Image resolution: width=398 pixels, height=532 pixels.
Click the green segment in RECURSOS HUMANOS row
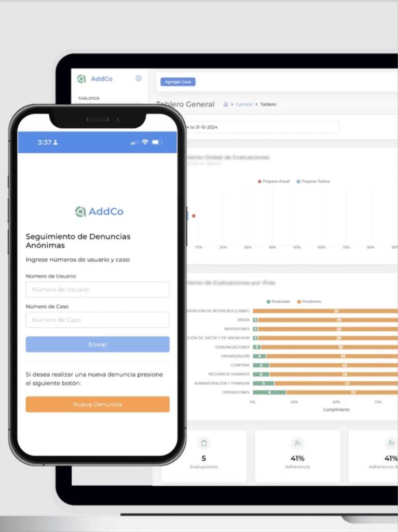[261, 374]
